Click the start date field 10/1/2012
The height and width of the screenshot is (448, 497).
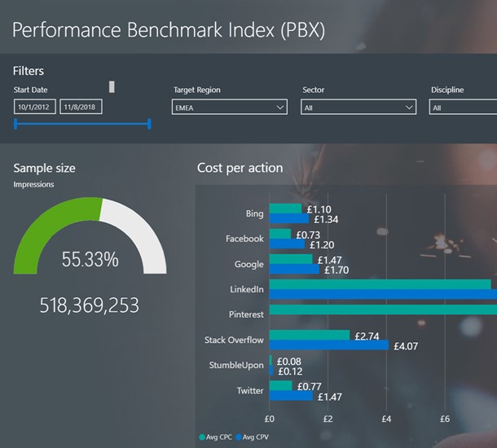pyautogui.click(x=35, y=107)
